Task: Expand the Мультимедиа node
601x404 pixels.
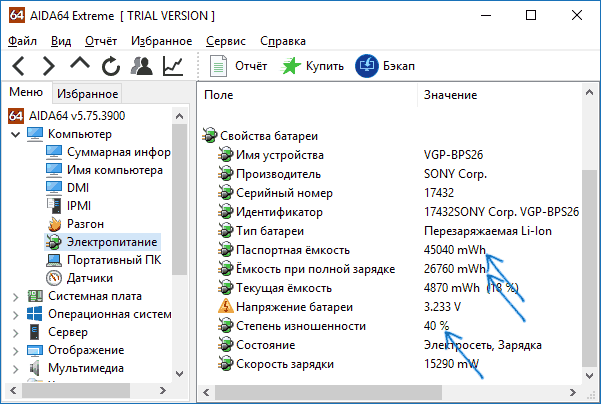Action: click(16, 369)
